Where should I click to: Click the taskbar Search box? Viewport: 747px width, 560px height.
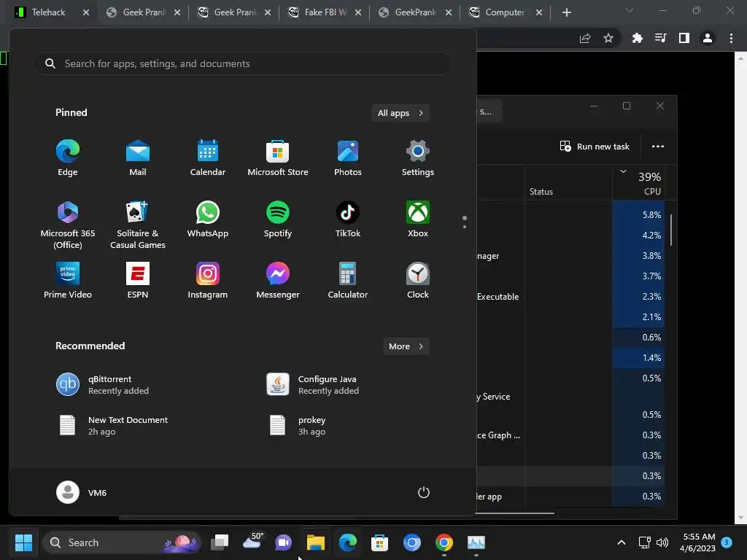[122, 542]
